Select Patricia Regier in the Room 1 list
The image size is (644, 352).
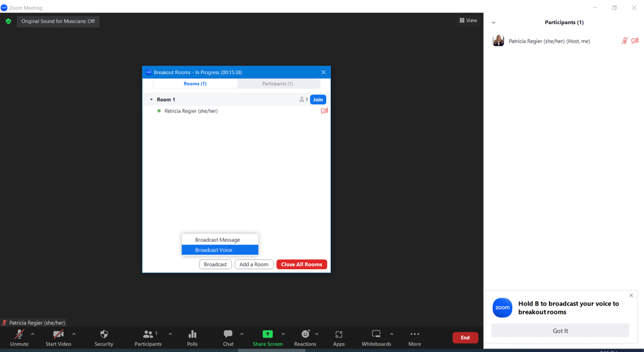click(x=191, y=111)
